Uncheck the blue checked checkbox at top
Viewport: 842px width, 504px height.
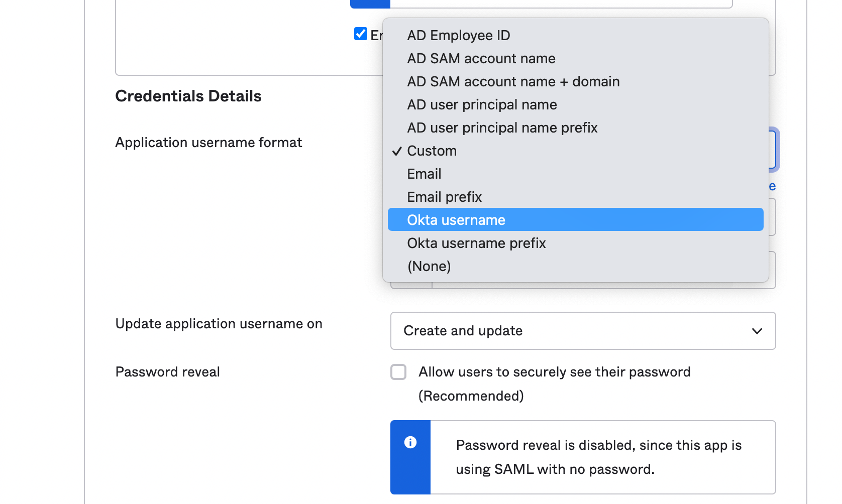tap(360, 34)
